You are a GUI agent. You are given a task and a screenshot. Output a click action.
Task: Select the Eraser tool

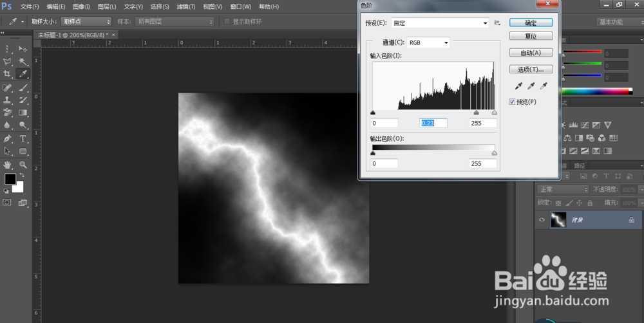point(7,112)
